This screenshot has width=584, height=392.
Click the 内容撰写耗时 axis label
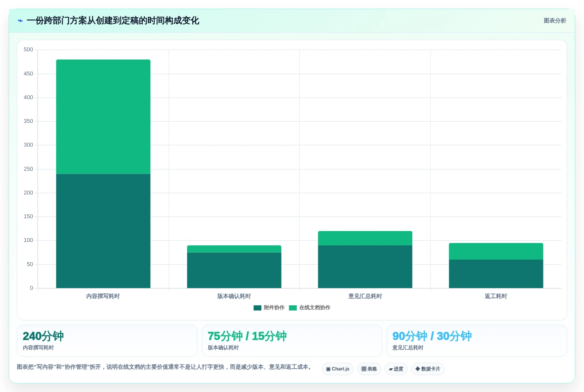click(x=103, y=296)
